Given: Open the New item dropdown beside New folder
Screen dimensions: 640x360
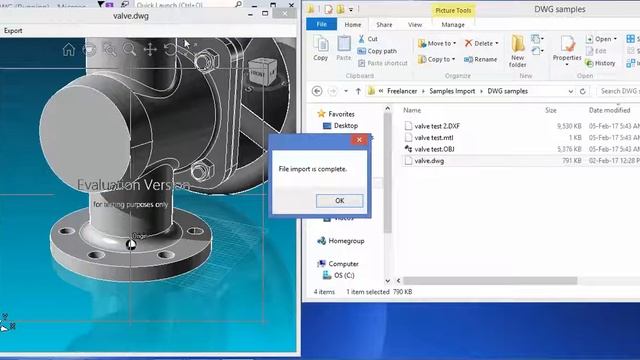Looking at the screenshot, I should 537,39.
